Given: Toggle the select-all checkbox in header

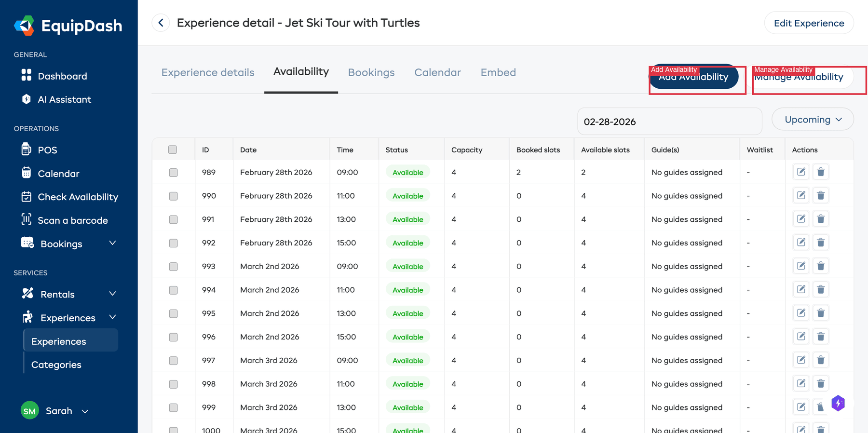Looking at the screenshot, I should coord(173,149).
